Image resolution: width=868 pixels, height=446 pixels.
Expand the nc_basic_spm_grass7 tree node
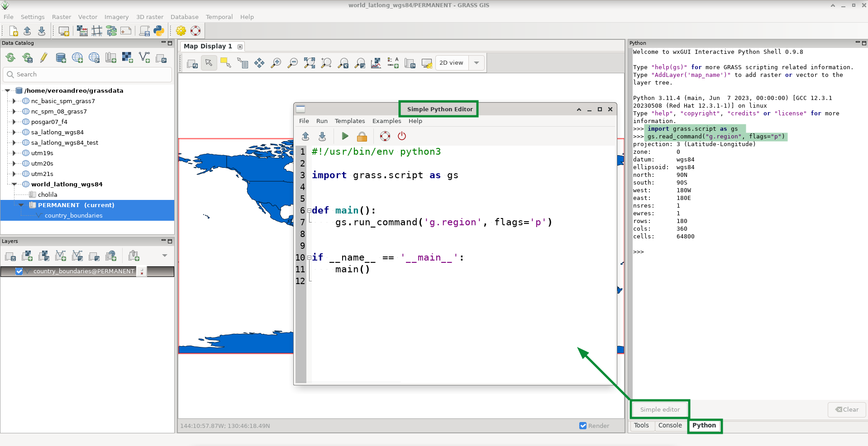coord(14,101)
